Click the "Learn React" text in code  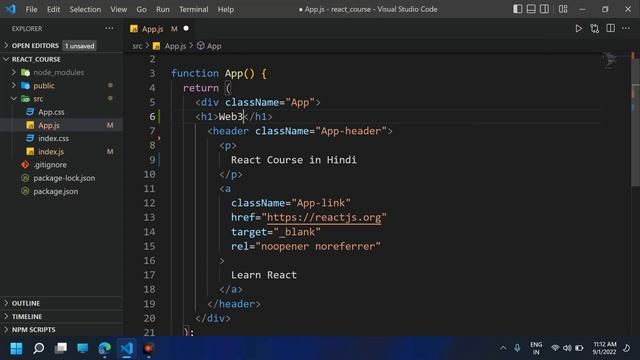coord(264,275)
